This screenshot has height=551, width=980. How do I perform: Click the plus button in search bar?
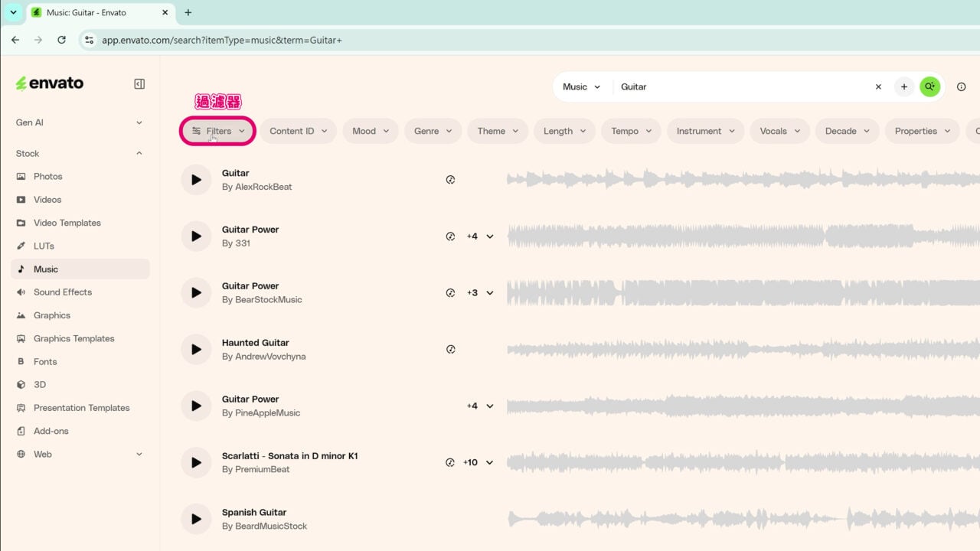(904, 86)
